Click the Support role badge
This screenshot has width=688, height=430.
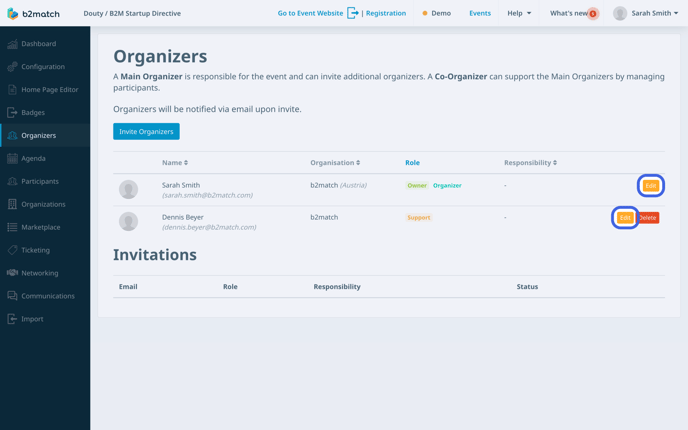tap(419, 218)
